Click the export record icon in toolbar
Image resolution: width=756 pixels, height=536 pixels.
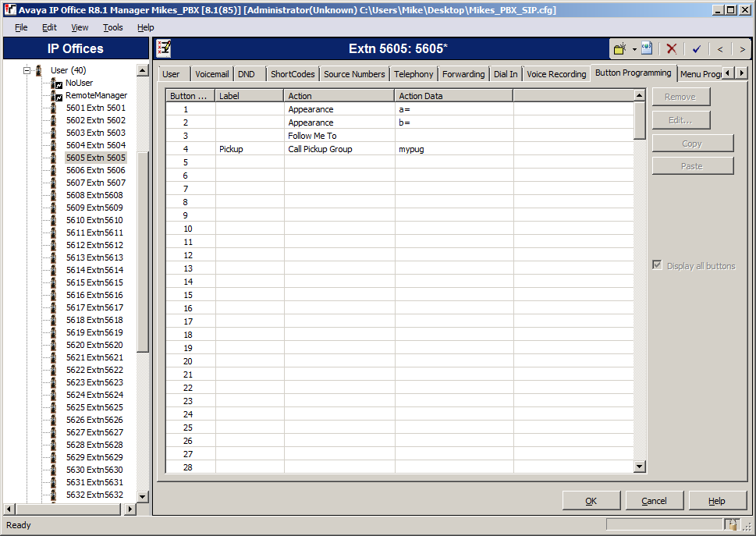point(647,48)
